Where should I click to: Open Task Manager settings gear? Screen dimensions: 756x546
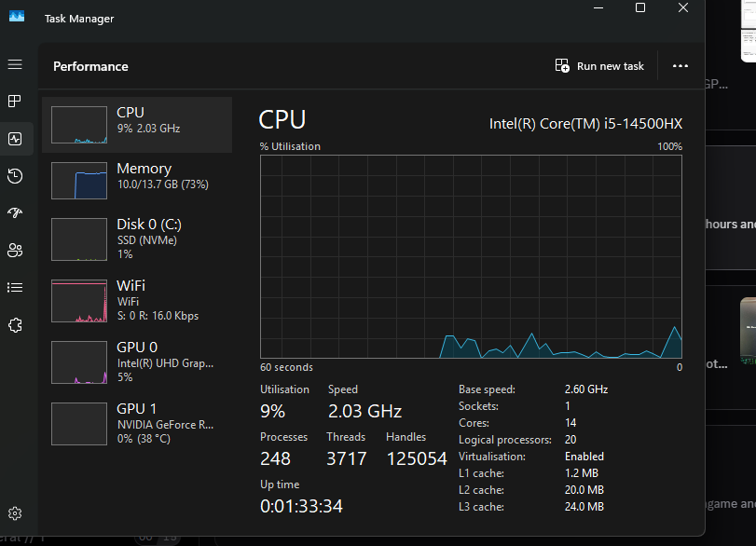pos(15,513)
